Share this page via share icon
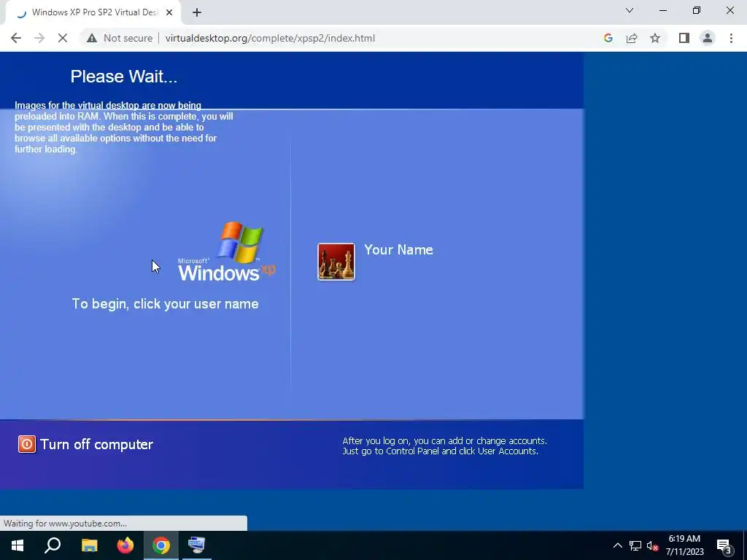The image size is (747, 560). coord(632,38)
